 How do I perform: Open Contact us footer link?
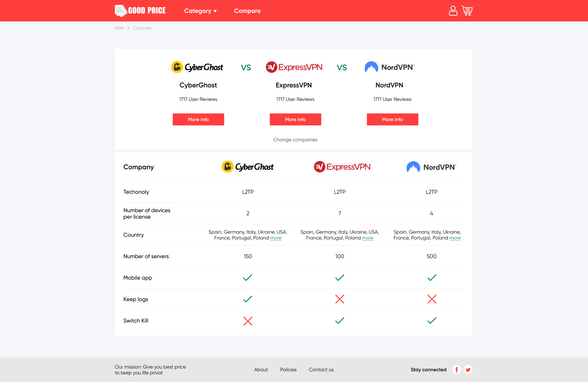(321, 370)
